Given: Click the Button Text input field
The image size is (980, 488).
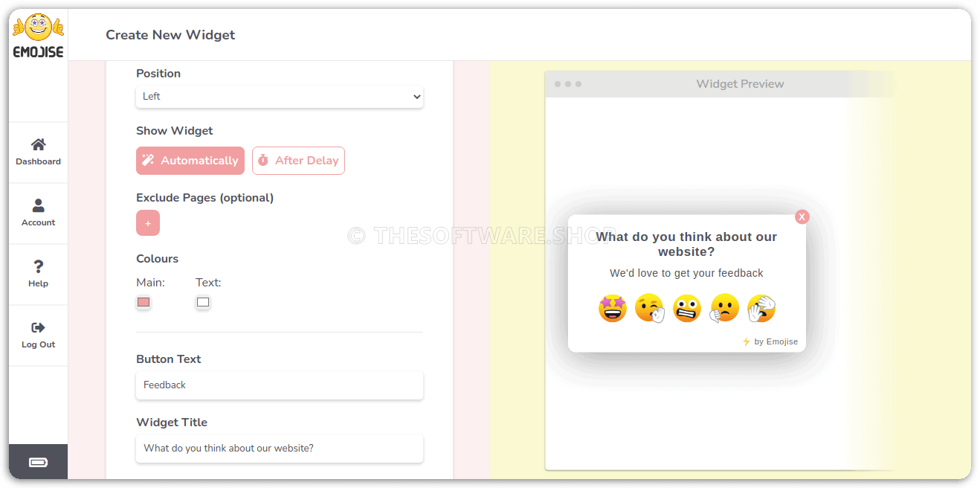Looking at the screenshot, I should (280, 385).
